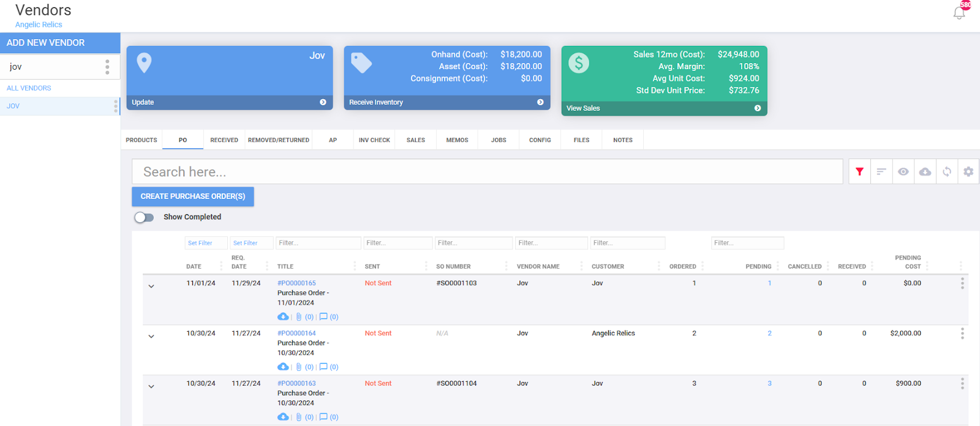The image size is (980, 426).
Task: Click ADD NEW VENDOR button
Action: [60, 43]
